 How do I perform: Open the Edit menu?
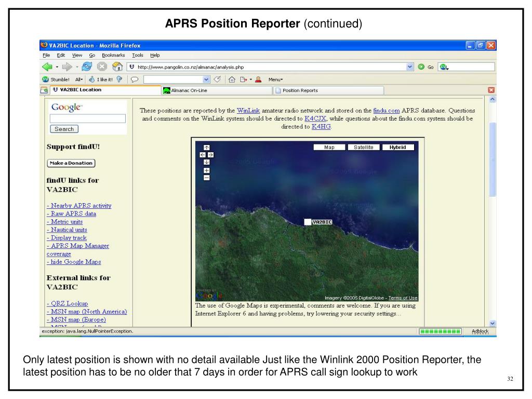pos(61,55)
